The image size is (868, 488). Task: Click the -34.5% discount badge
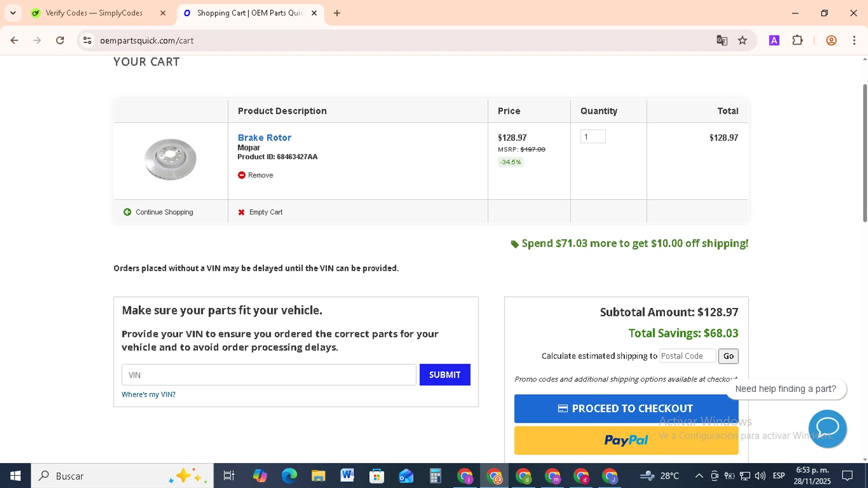pos(510,162)
